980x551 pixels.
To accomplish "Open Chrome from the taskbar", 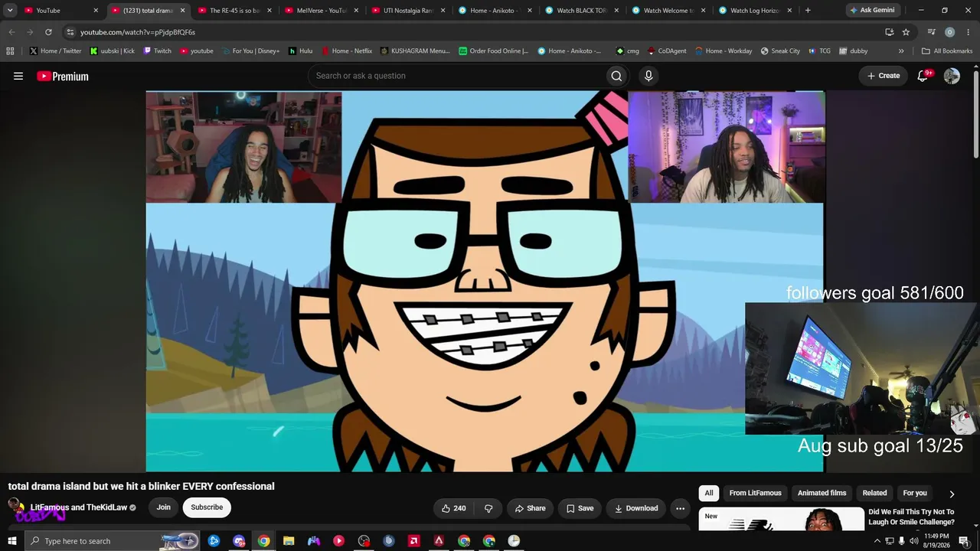I will [x=263, y=541].
